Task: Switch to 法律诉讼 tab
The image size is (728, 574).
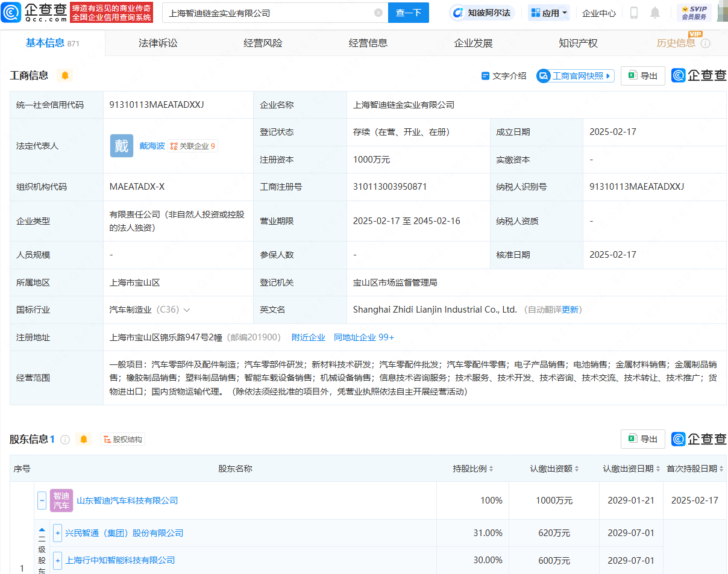Action: click(158, 43)
